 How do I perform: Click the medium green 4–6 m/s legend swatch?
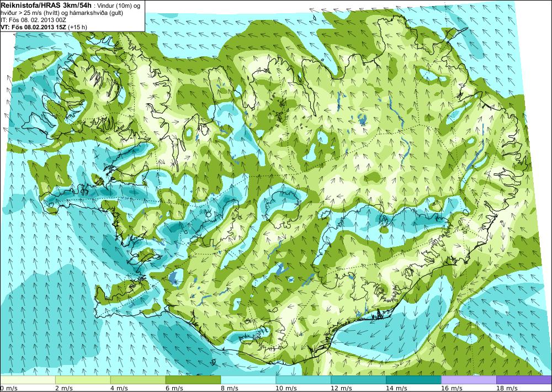[138, 380]
